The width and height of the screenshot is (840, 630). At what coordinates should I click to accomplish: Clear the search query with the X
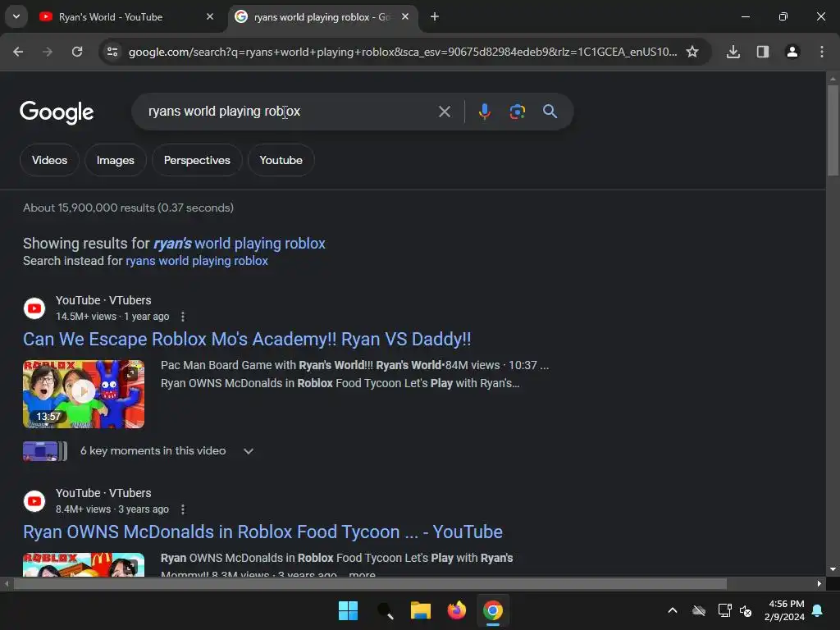tap(444, 112)
